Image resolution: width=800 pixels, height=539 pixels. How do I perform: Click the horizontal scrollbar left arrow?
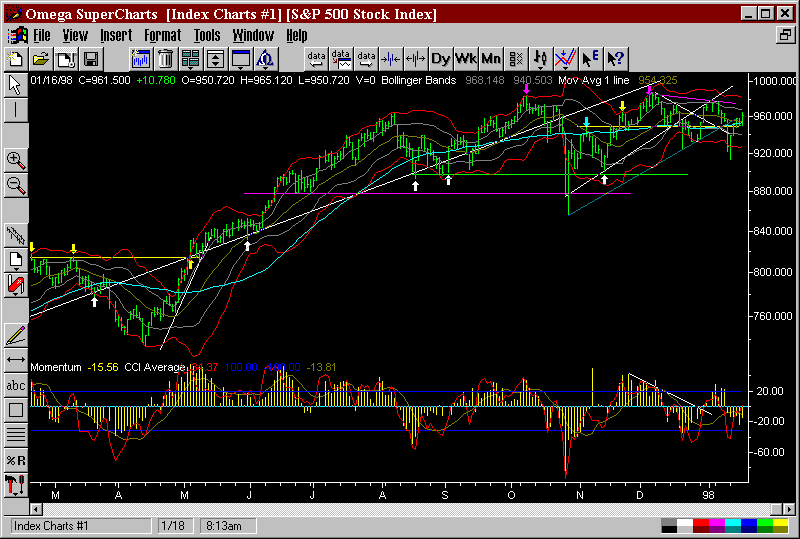36,509
